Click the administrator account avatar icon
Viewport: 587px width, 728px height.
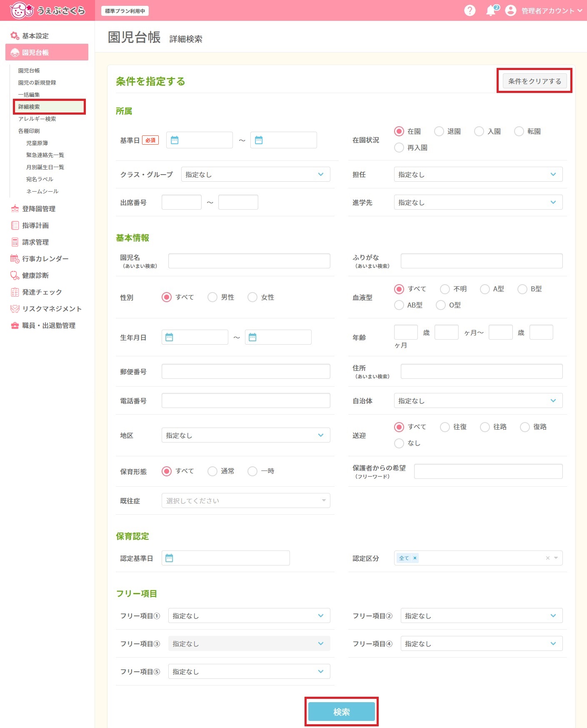(x=510, y=10)
